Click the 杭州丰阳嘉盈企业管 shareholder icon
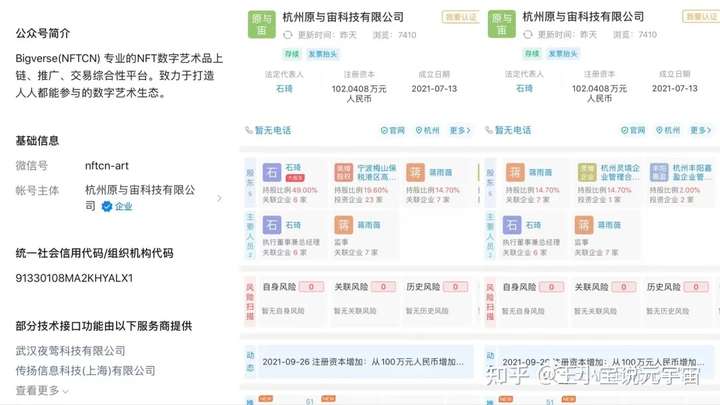 (659, 173)
